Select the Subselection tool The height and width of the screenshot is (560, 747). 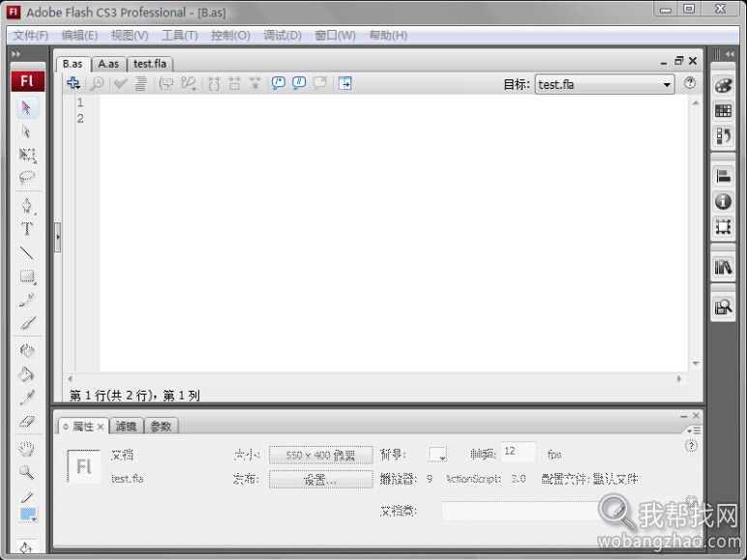[x=27, y=131]
